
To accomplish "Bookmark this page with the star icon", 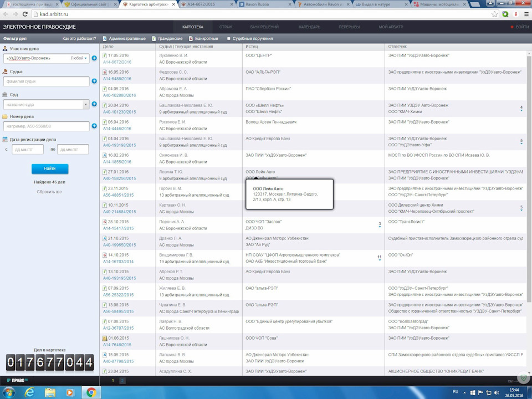I will pos(494,14).
